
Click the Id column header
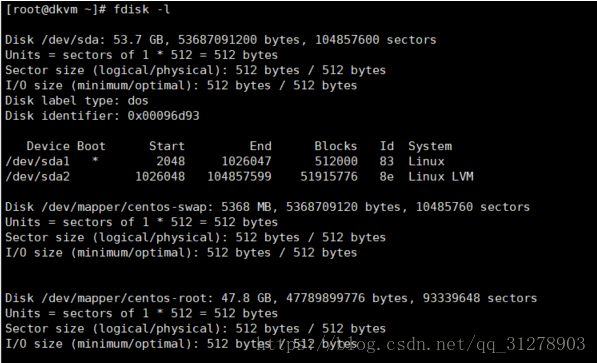[x=387, y=146]
